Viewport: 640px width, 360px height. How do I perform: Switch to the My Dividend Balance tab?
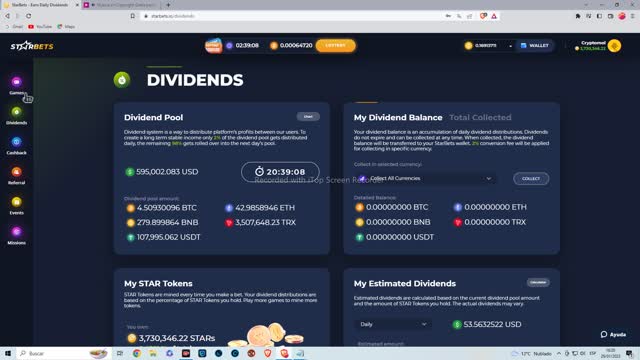pos(398,118)
